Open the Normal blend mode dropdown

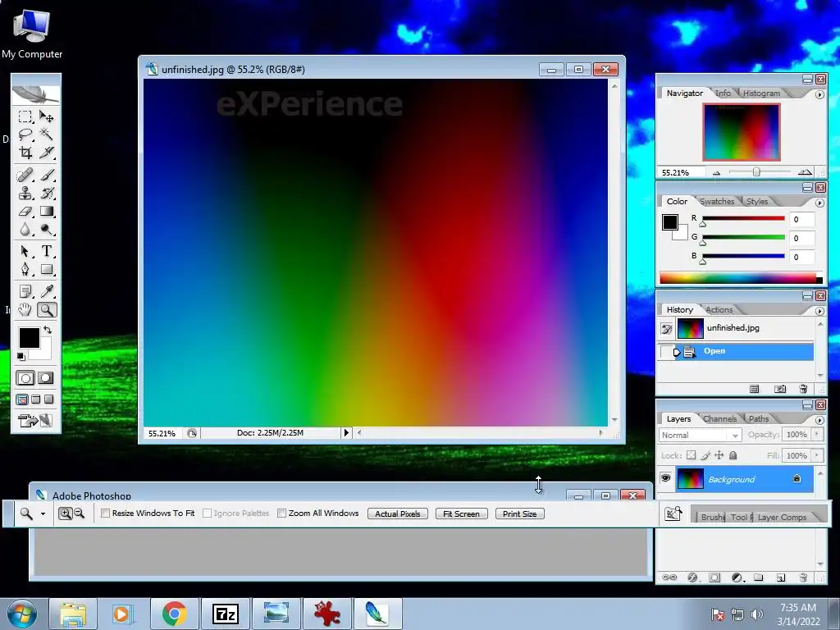click(x=700, y=436)
